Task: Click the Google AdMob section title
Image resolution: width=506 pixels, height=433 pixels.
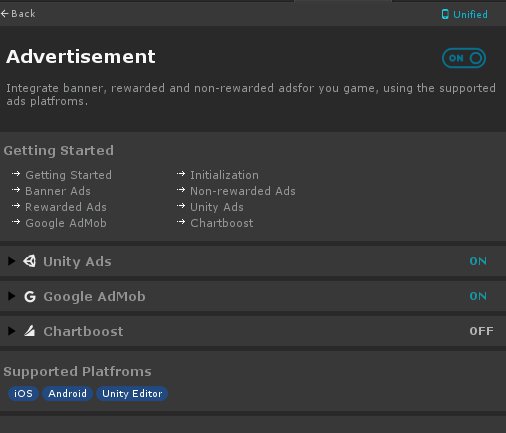Action: (x=94, y=297)
